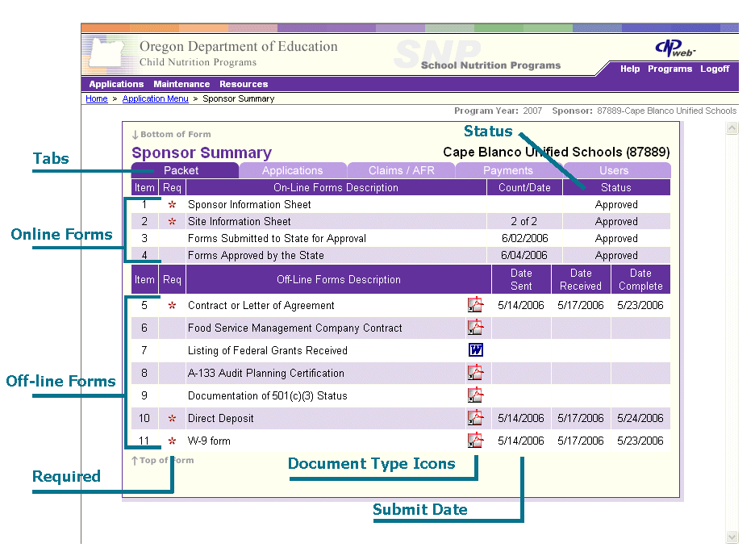755x560 pixels.
Task: Click the Count/Date column header
Action: pyautogui.click(x=524, y=188)
